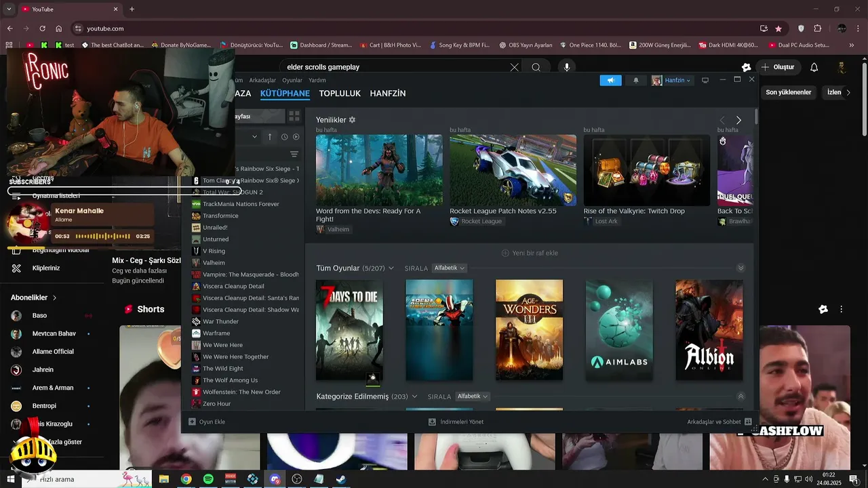Open the library advanced filter icon
868x488 pixels.
click(294, 155)
